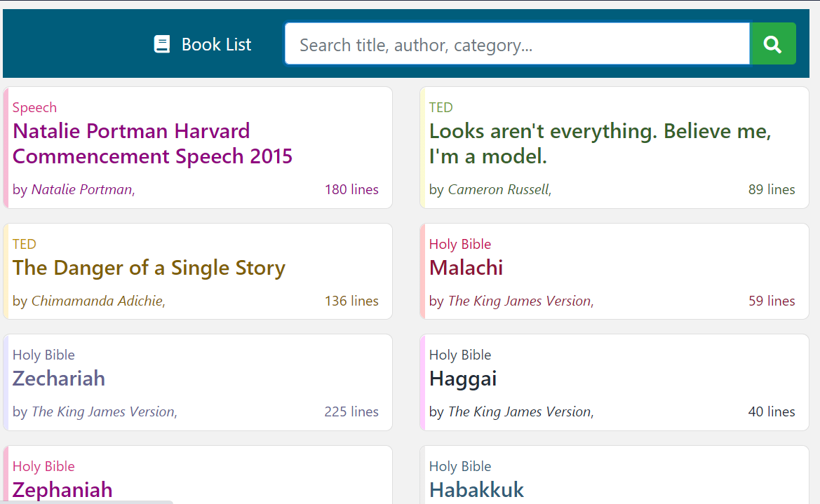
Task: Open Looks aren't everything. Believe me, I'm a model.
Action: [x=600, y=144]
